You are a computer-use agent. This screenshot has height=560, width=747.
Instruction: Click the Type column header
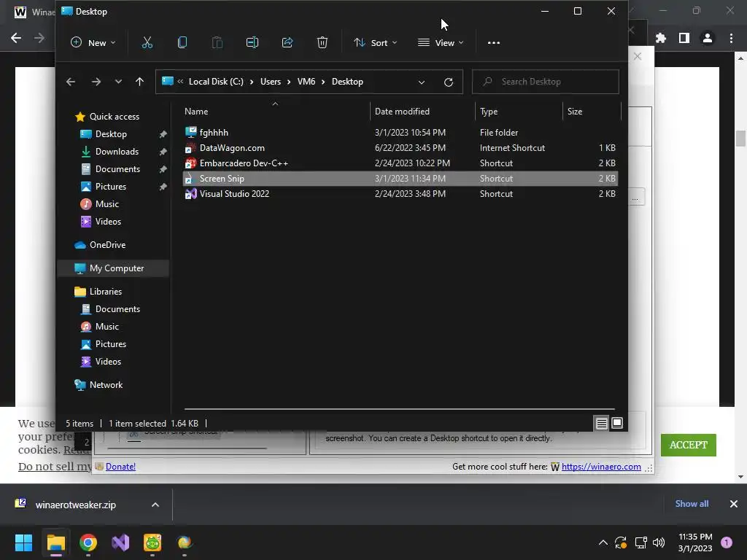click(519, 112)
